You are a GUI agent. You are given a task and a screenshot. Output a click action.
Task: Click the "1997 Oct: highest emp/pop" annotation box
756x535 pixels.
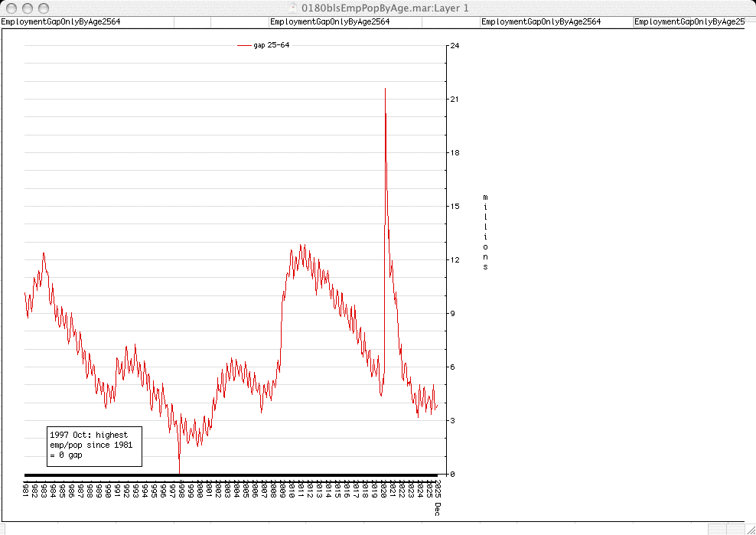pyautogui.click(x=94, y=445)
